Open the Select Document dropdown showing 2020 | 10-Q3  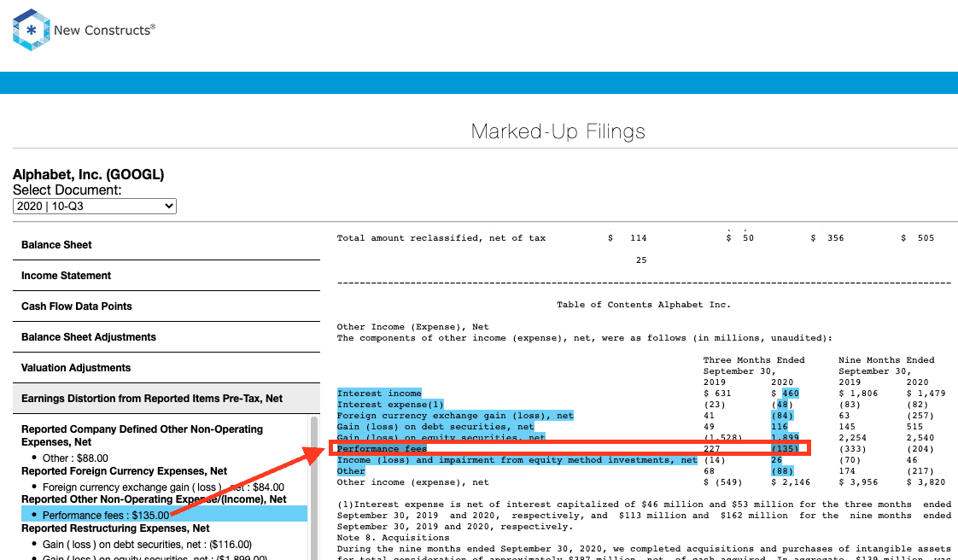(95, 206)
